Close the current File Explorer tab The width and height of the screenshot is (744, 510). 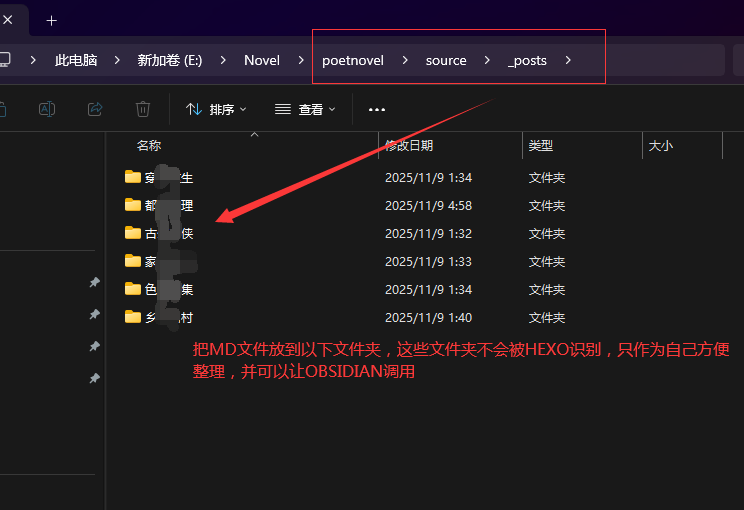click(8, 20)
